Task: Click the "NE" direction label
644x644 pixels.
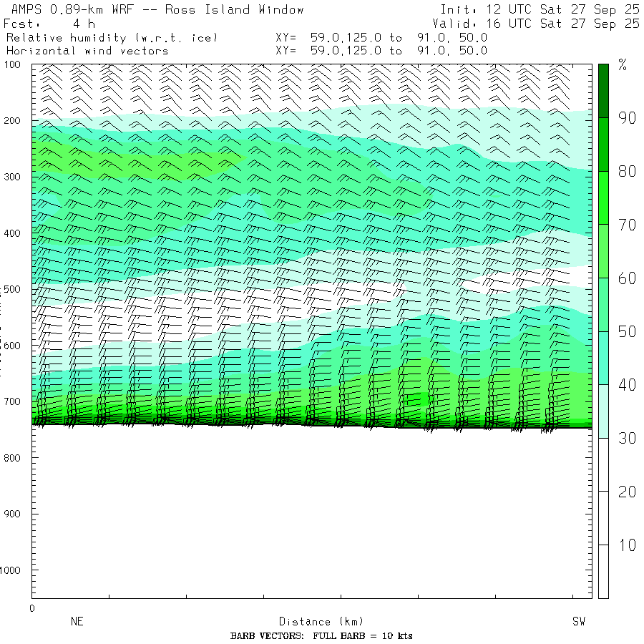Action: 77,621
